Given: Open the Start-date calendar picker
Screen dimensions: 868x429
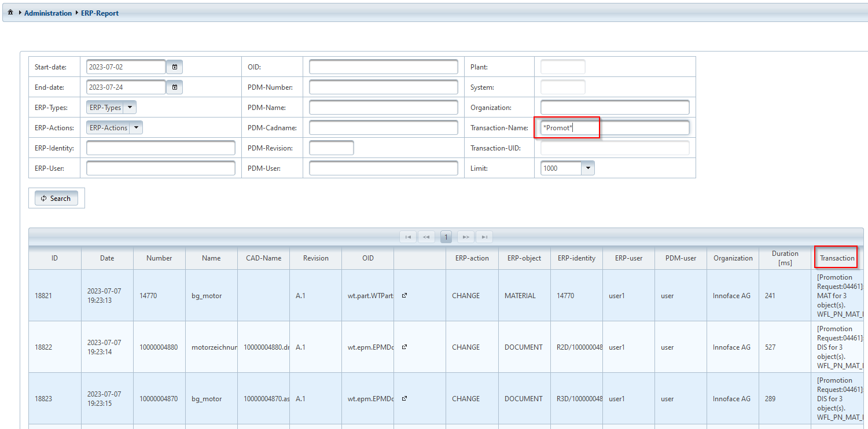Looking at the screenshot, I should (175, 67).
